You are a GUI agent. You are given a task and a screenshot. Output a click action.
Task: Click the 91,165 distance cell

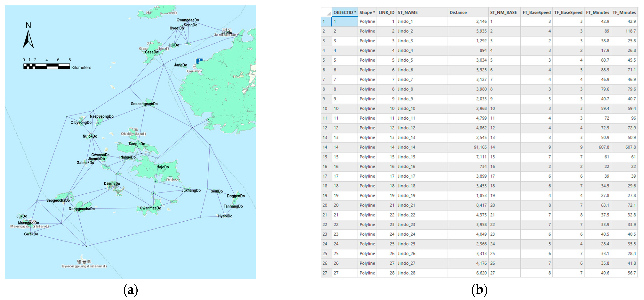480,147
